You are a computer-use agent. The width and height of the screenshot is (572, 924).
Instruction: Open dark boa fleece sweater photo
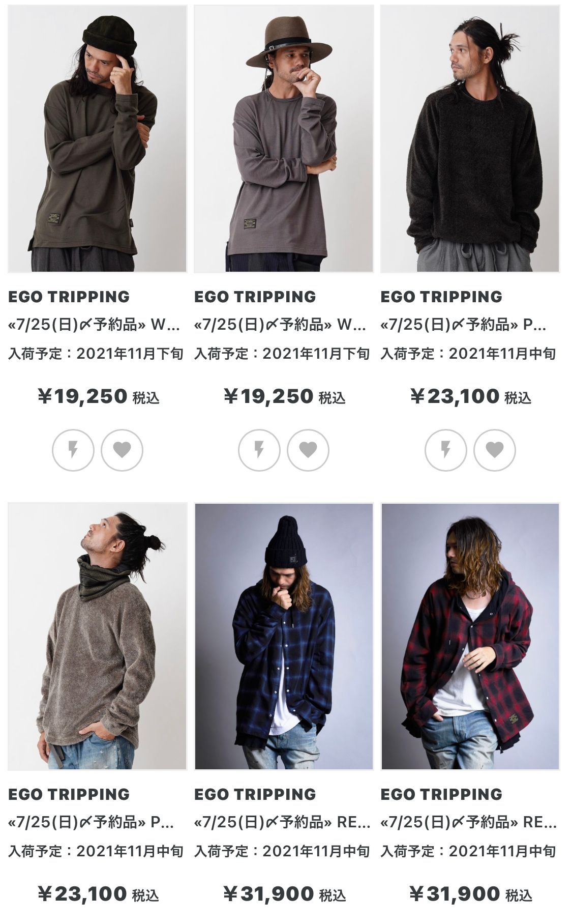470,139
